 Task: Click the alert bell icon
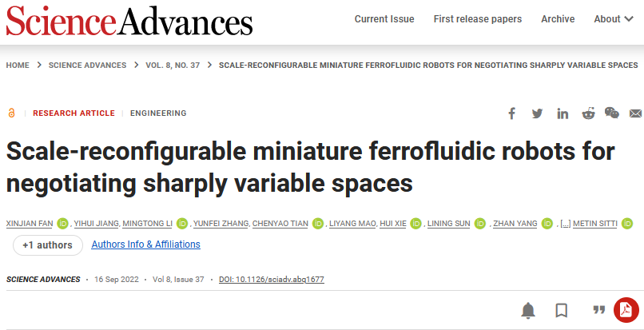coord(528,310)
